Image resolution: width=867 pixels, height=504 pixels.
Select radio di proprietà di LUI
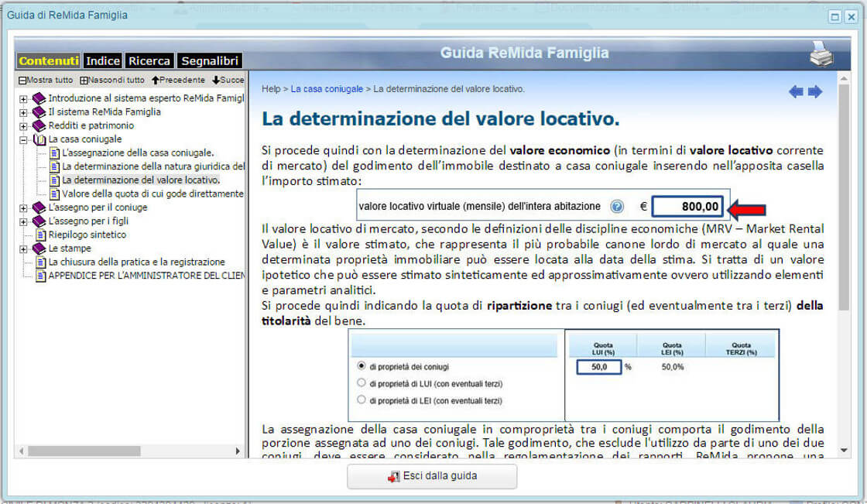pyautogui.click(x=361, y=382)
